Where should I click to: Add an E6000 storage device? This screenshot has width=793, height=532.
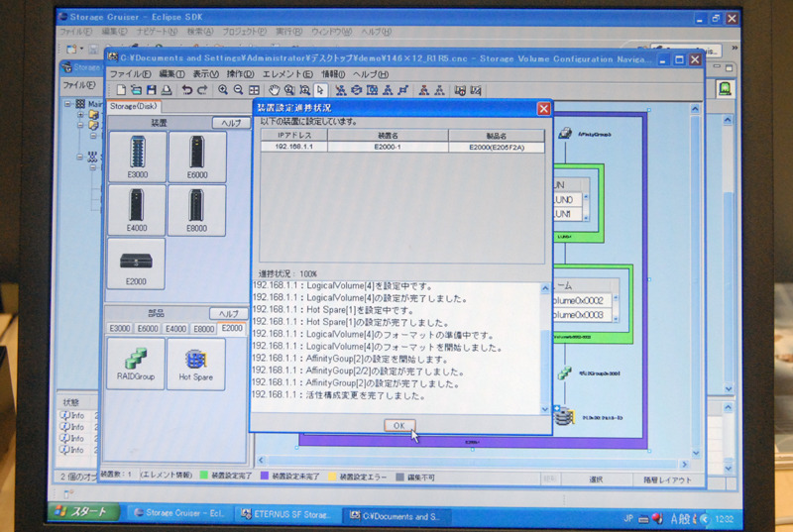[196, 157]
